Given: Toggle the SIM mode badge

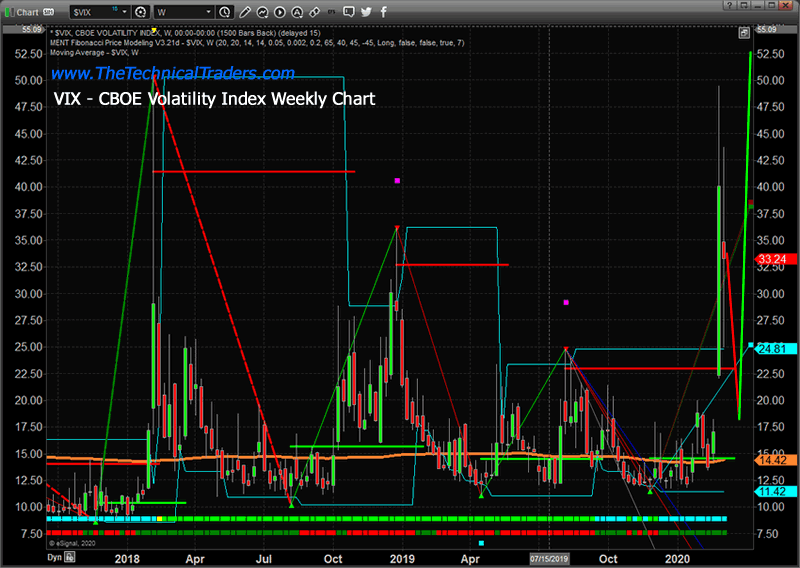Looking at the screenshot, I should point(49,11).
